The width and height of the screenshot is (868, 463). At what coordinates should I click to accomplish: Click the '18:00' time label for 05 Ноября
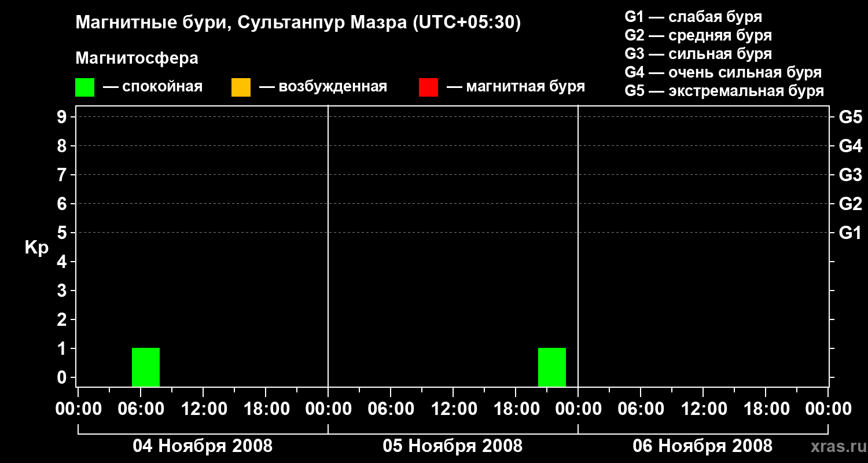pos(516,409)
